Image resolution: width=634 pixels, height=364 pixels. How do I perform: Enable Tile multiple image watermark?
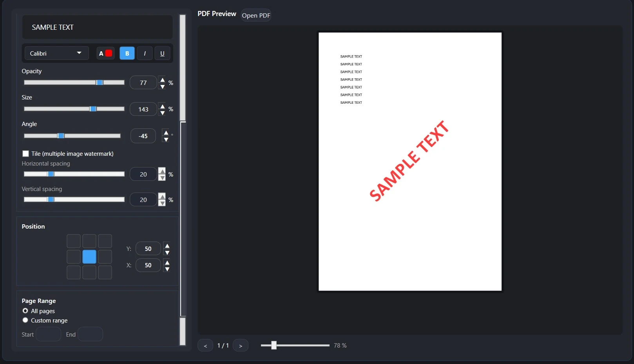25,153
